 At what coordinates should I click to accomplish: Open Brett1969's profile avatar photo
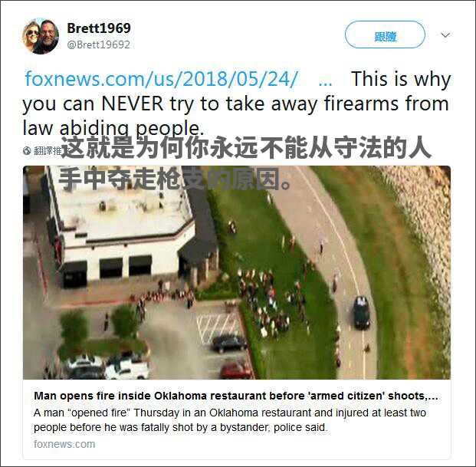(x=41, y=36)
